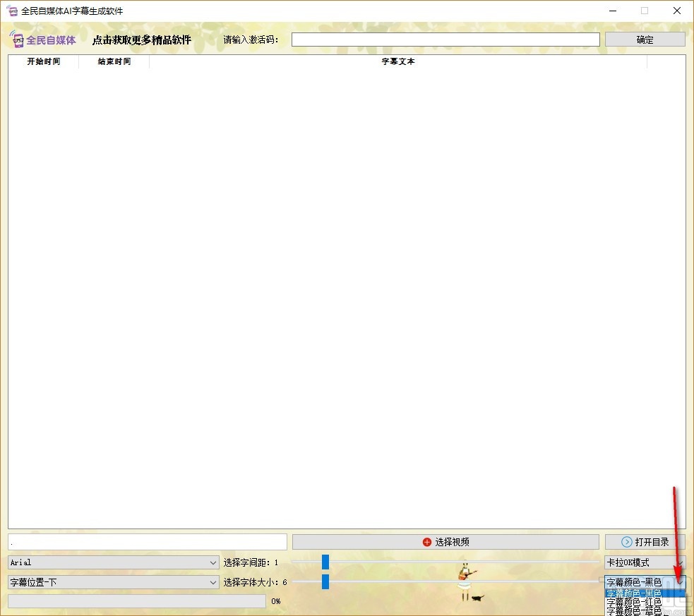Click the 选择字体大小 font size slider handle
The width and height of the screenshot is (694, 616).
(325, 582)
